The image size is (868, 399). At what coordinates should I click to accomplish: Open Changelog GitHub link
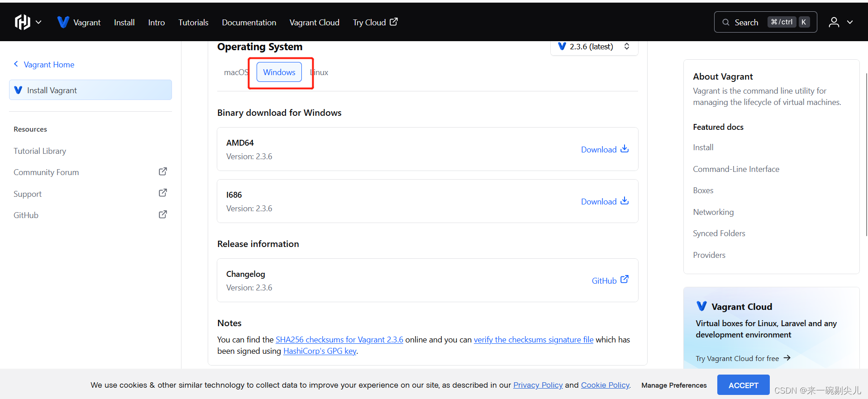[610, 280]
